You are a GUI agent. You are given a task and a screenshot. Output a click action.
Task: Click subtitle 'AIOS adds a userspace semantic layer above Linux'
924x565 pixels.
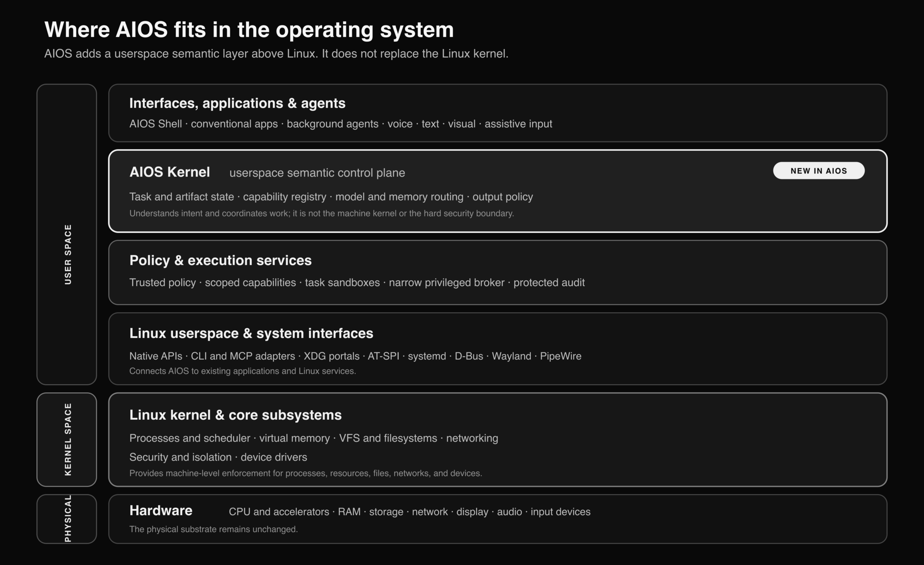point(276,54)
